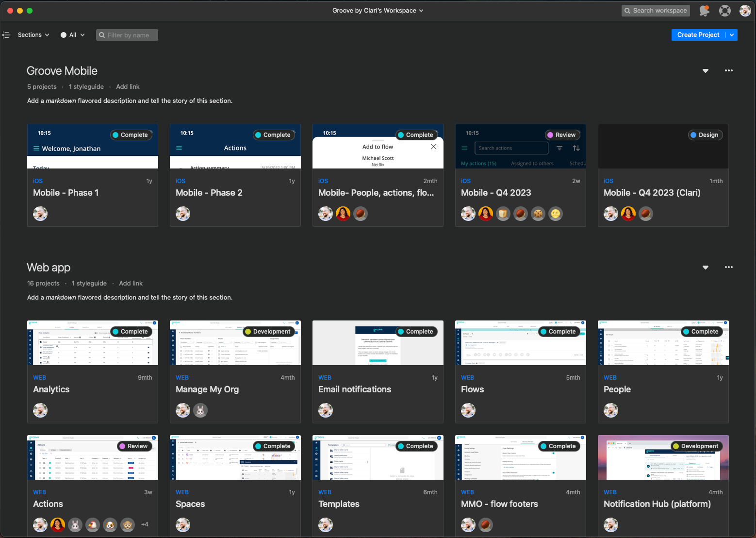756x538 pixels.
Task: Open more options for Groove Mobile section
Action: 729,70
